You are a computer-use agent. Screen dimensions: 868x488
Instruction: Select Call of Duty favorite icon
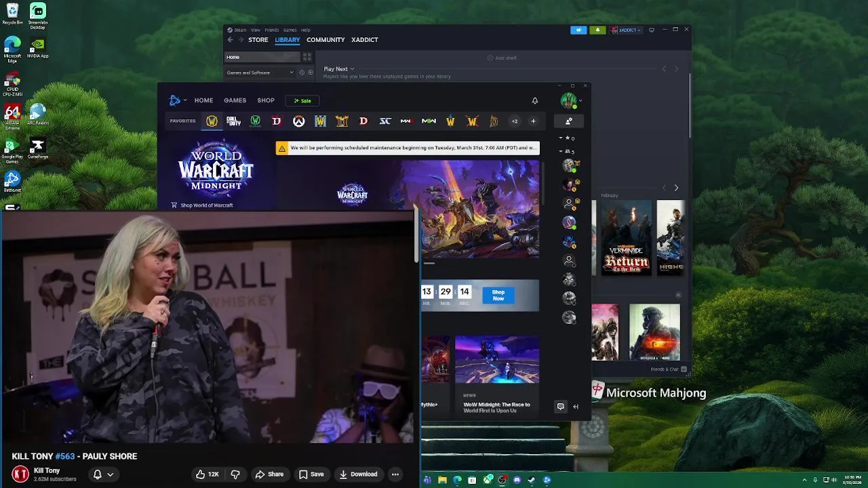(233, 121)
